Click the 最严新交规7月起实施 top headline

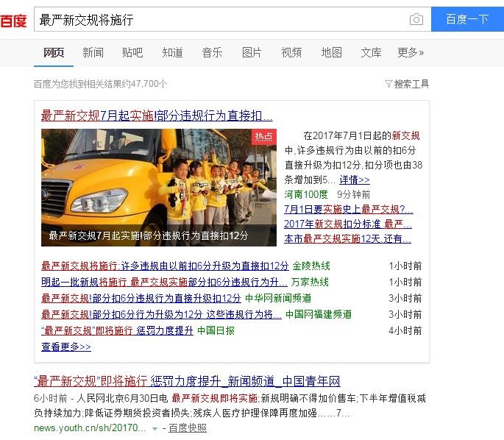157,116
